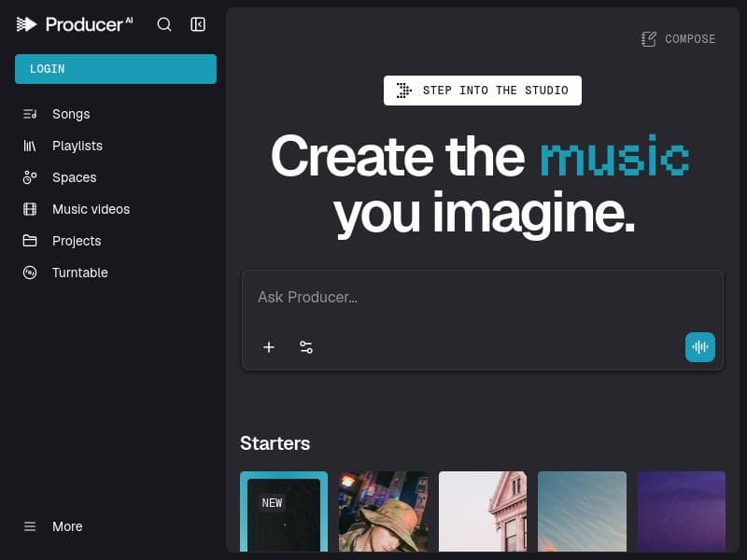Open the attach menu with the plus icon
Viewport: 747px width, 560px height.
point(269,346)
